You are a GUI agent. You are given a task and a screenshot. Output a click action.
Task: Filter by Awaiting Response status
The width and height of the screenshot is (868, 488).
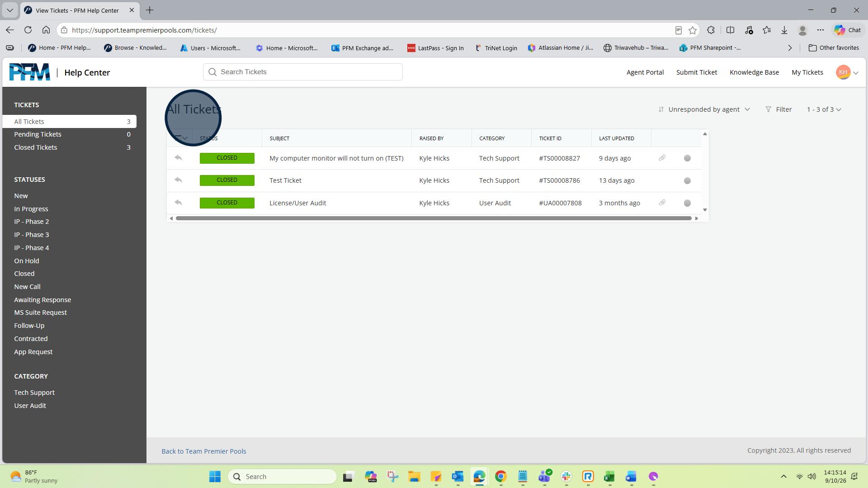point(42,299)
